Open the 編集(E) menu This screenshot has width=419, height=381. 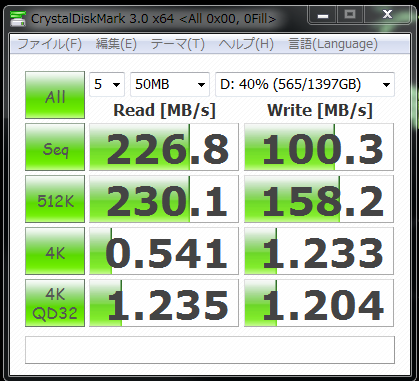coord(116,44)
